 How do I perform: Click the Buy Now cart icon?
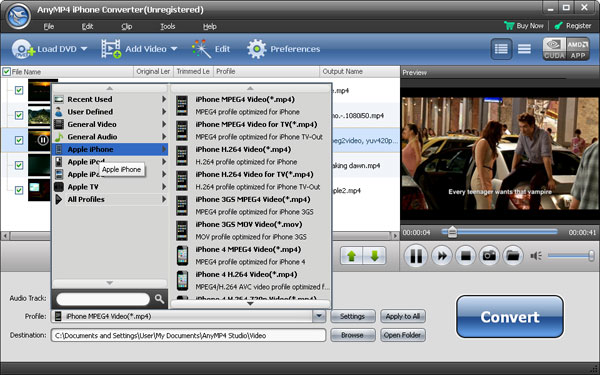(x=509, y=26)
